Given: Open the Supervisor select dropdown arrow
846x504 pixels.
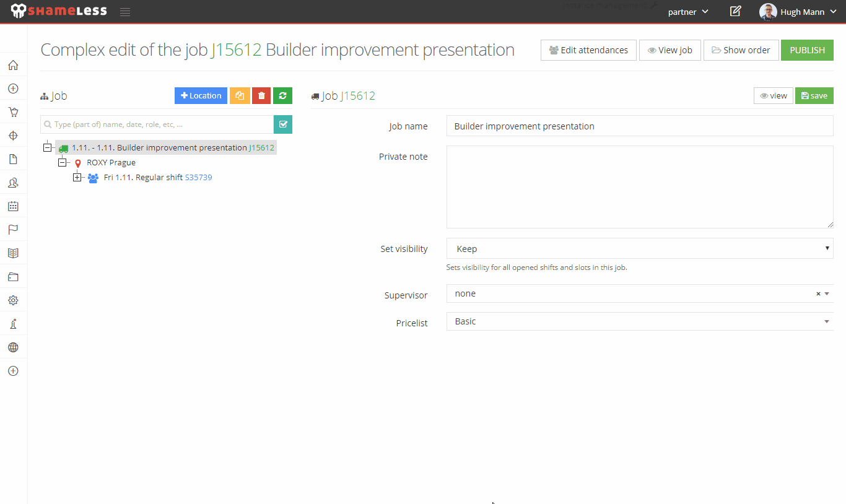Looking at the screenshot, I should click(827, 294).
